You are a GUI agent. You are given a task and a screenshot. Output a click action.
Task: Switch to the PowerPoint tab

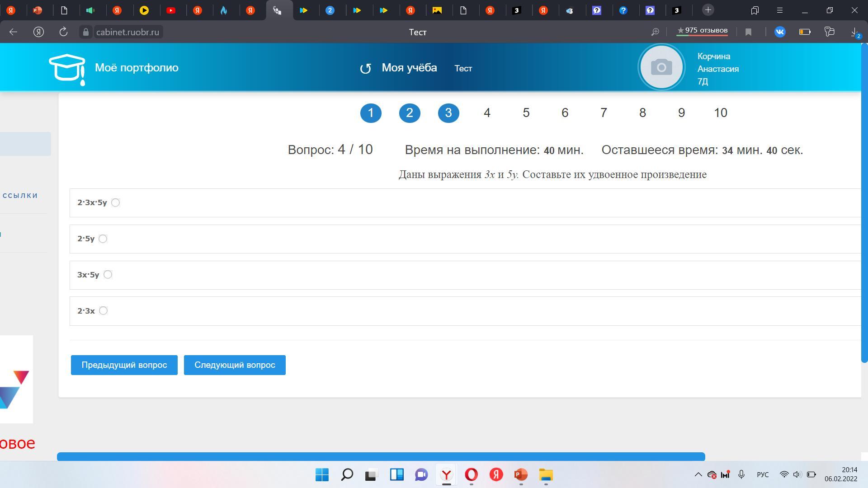coord(38,10)
